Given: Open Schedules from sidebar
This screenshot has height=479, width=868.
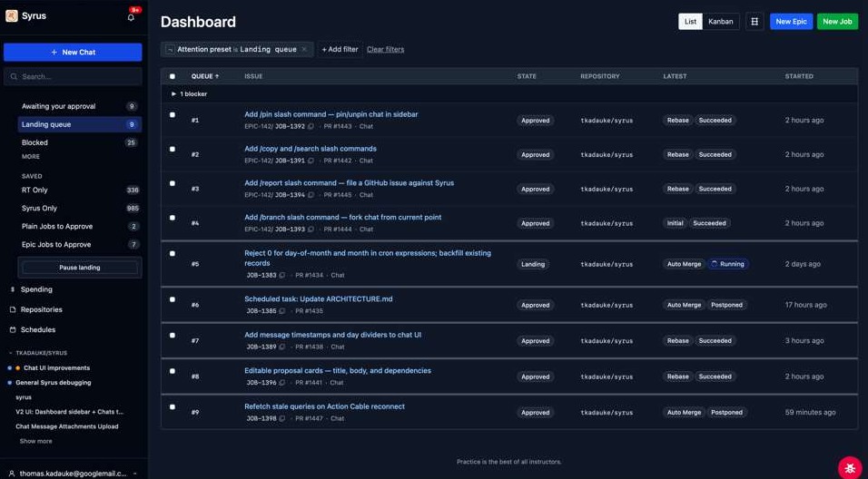Looking at the screenshot, I should [x=37, y=329].
